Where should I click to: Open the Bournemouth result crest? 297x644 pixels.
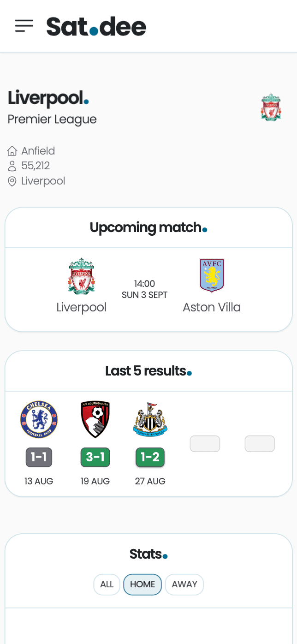coord(95,419)
